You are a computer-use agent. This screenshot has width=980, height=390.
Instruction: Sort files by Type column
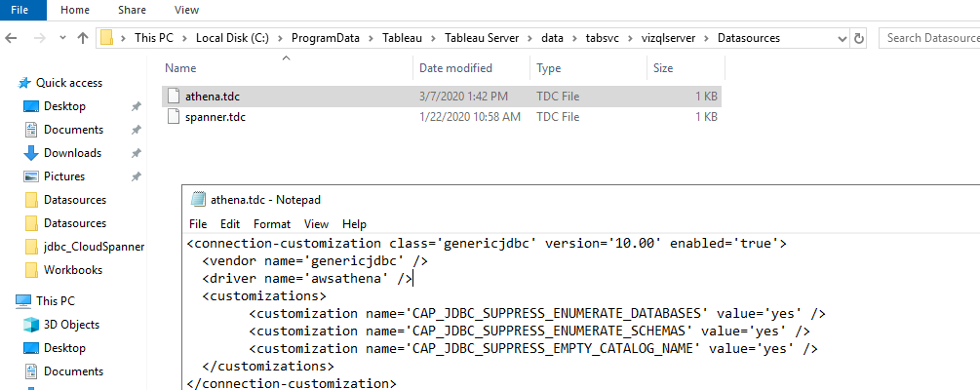[x=549, y=68]
